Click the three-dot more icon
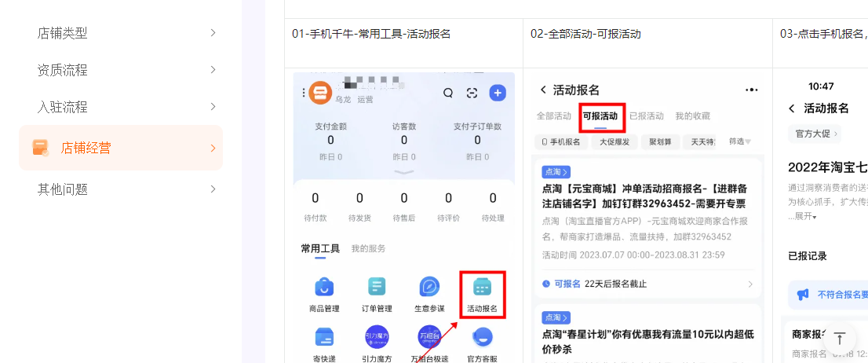The width and height of the screenshot is (868, 363). (751, 90)
